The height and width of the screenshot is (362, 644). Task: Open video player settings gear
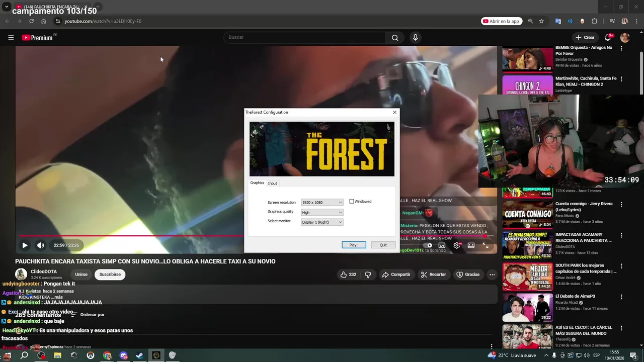pos(457,245)
